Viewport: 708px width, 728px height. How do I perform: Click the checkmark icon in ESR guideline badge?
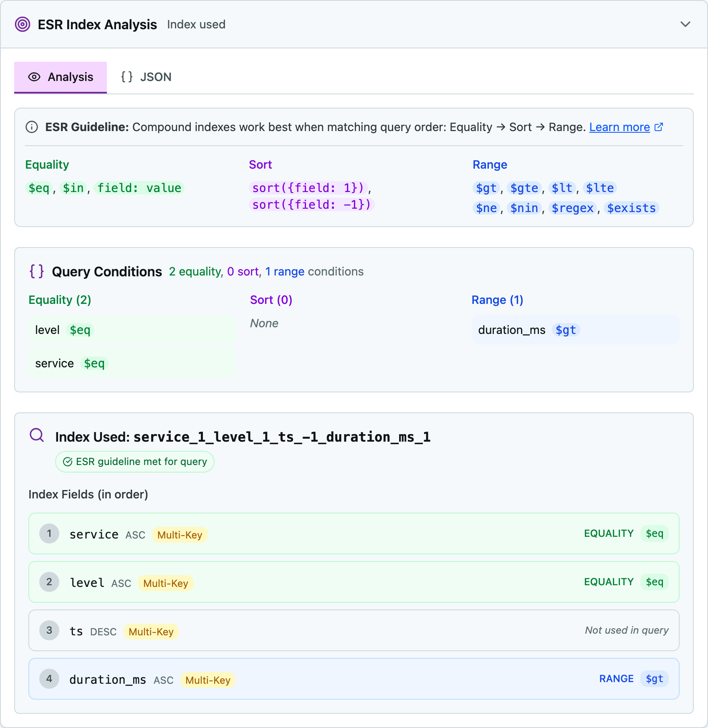coord(68,462)
